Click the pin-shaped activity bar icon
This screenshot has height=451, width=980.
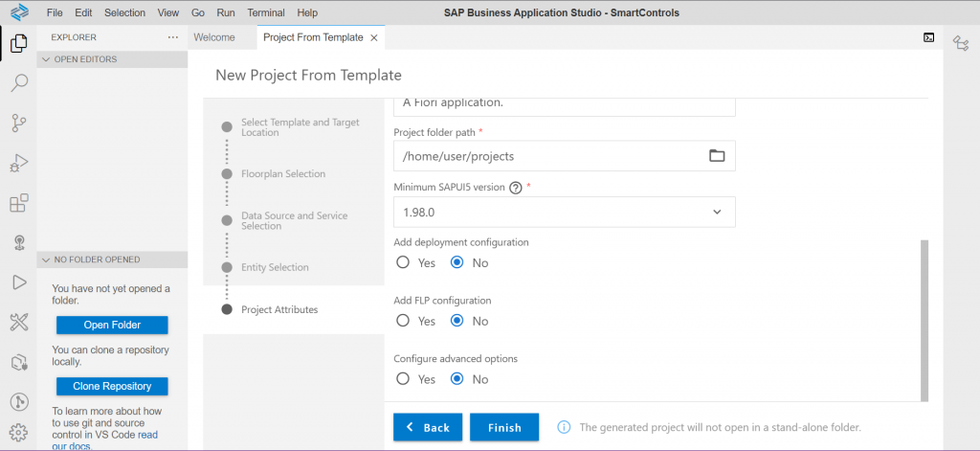[x=19, y=242]
